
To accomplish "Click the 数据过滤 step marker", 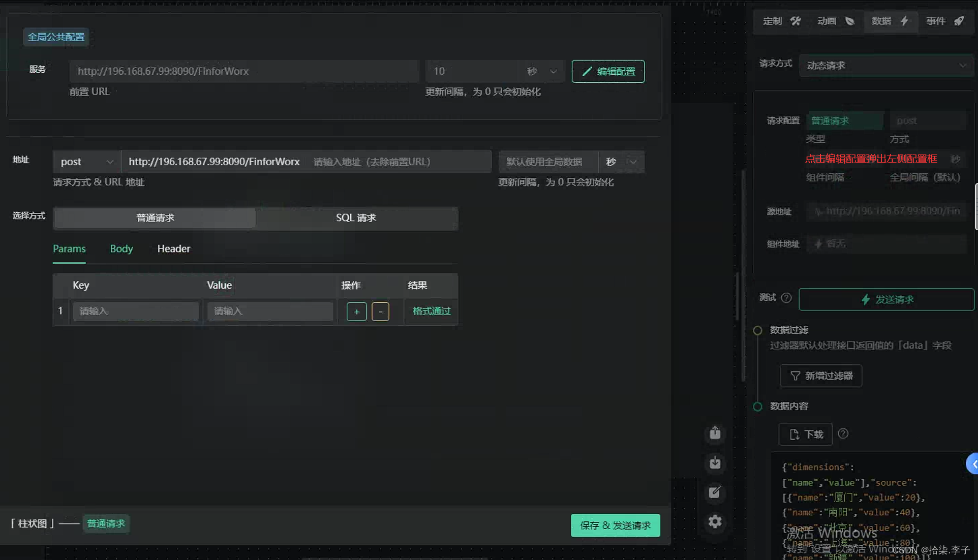I will (x=757, y=330).
